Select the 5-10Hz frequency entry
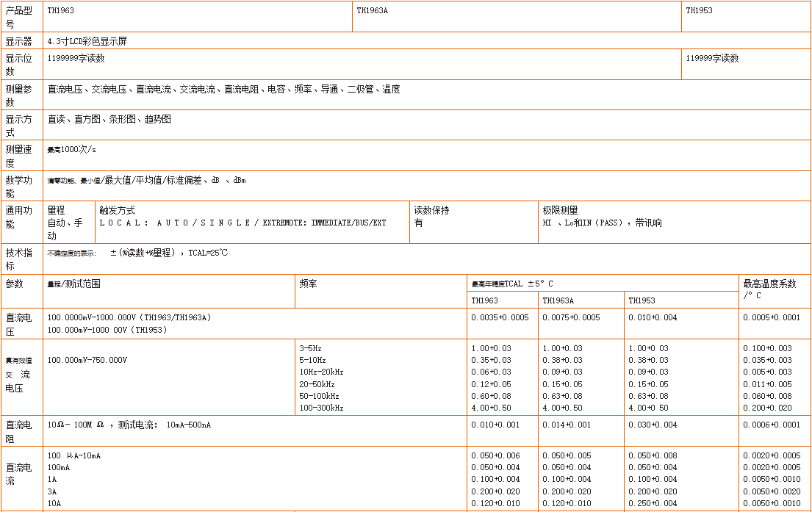This screenshot has width=812, height=512. point(313,361)
